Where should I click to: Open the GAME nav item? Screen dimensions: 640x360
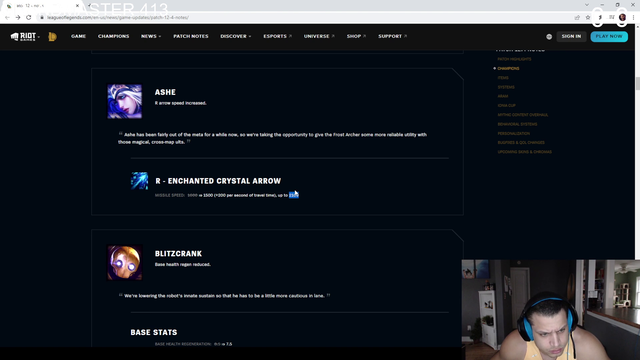[x=78, y=36]
